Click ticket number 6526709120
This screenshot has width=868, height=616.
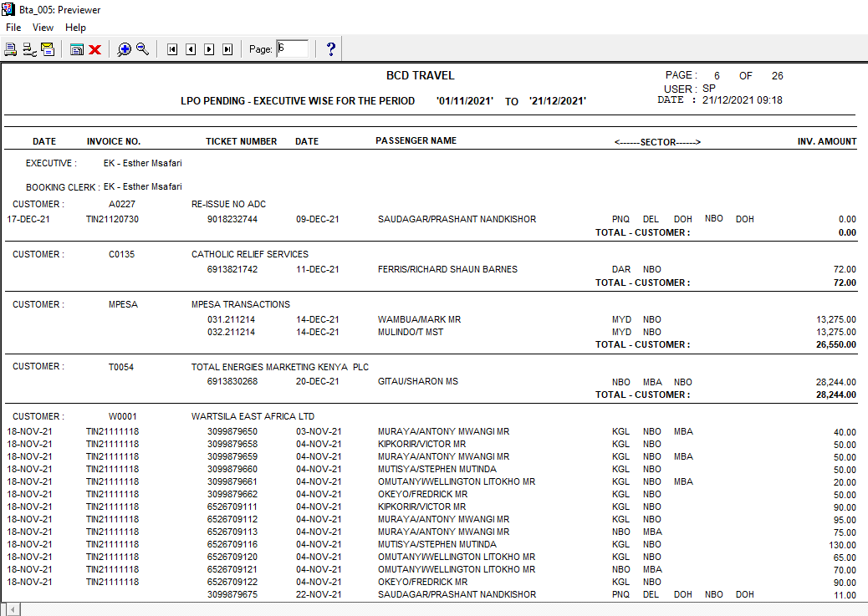point(232,557)
